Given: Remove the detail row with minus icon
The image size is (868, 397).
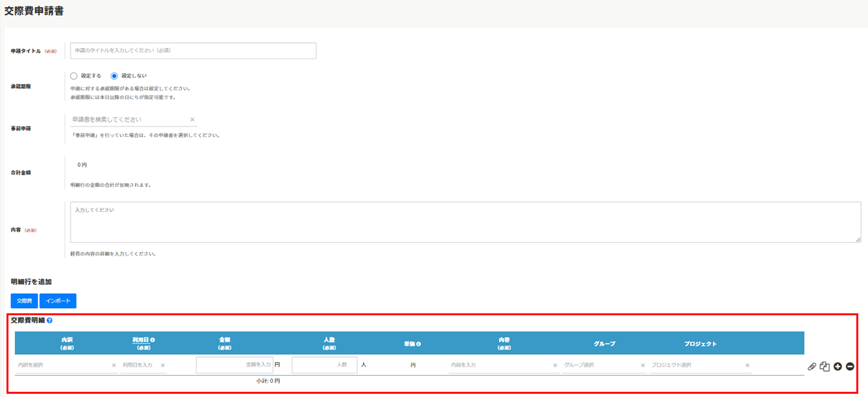Looking at the screenshot, I should pyautogui.click(x=850, y=367).
